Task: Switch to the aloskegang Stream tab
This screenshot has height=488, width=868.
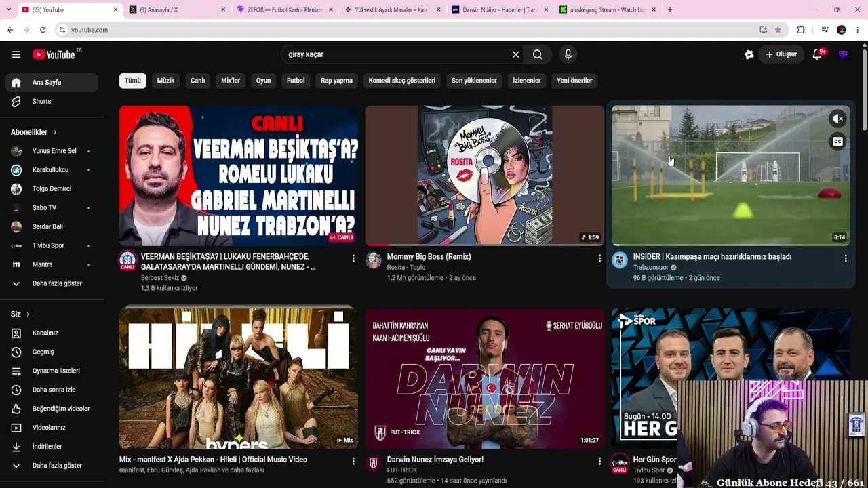Action: tap(608, 9)
